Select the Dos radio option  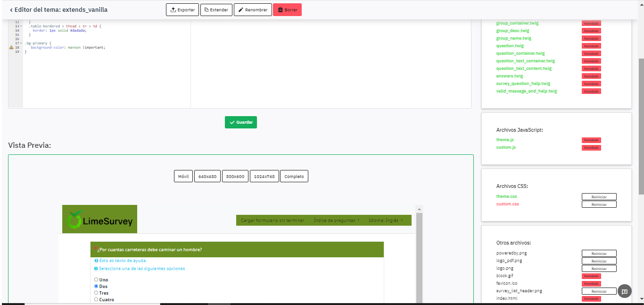point(96,287)
